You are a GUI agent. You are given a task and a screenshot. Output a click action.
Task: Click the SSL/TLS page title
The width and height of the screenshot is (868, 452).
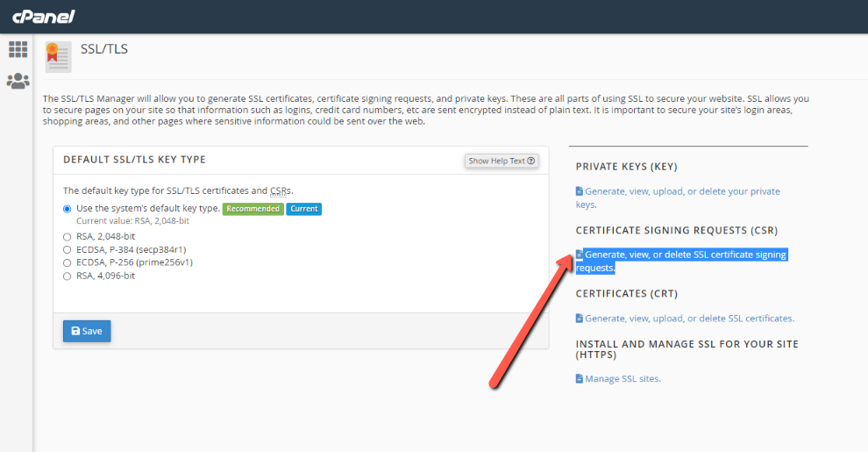point(104,49)
